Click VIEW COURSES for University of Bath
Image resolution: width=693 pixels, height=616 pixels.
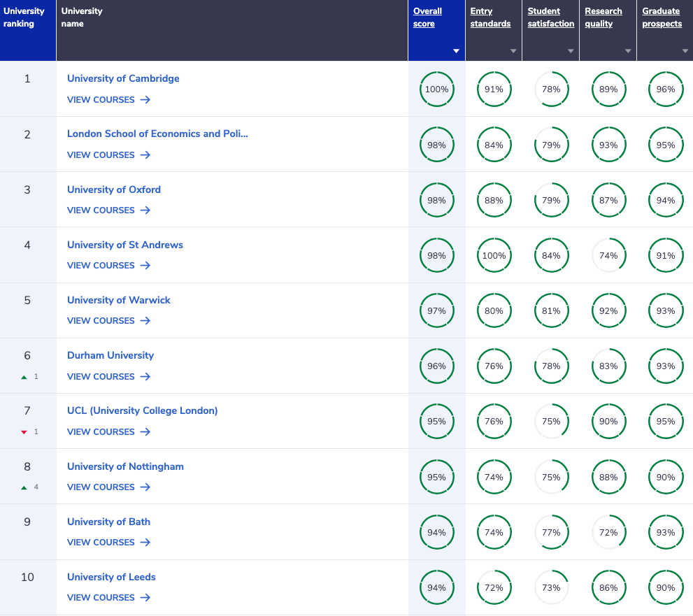[101, 543]
